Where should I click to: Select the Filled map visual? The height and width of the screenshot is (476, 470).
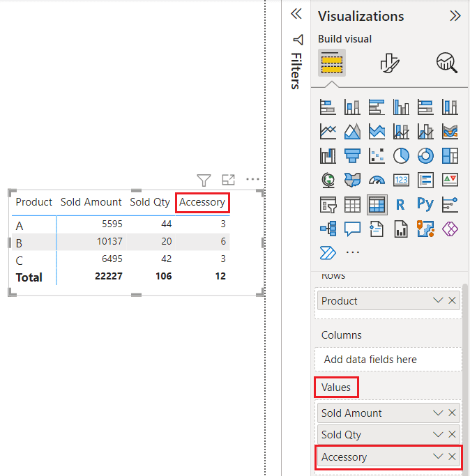[352, 180]
